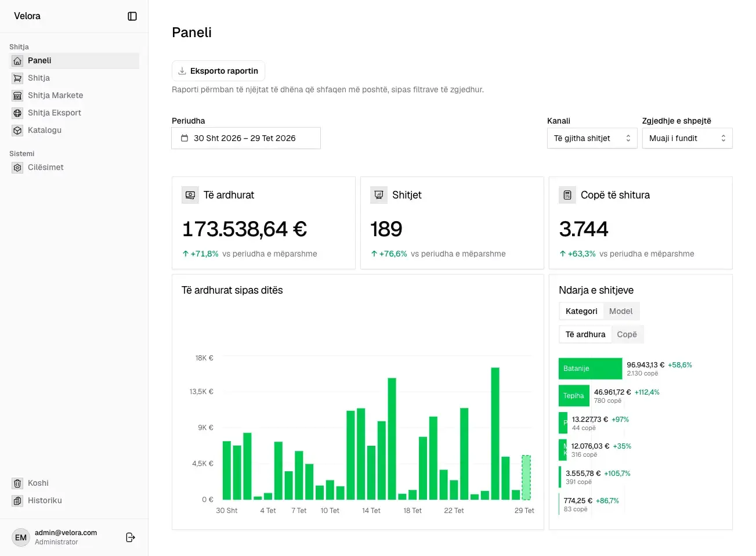Click the Shitjet card icon
Image resolution: width=756 pixels, height=556 pixels.
click(x=379, y=195)
